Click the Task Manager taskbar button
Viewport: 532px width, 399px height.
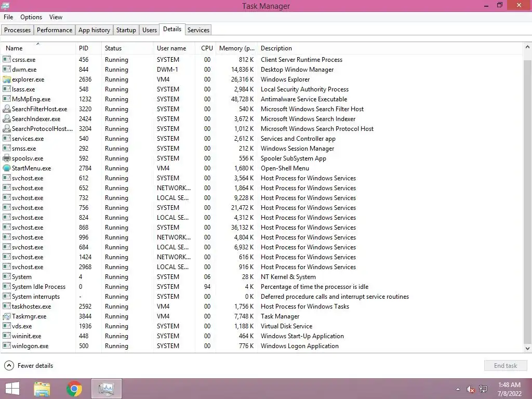click(106, 389)
